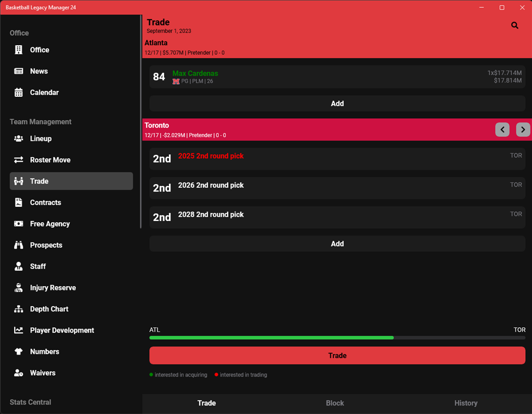Viewport: 532px width, 414px height.
Task: Click the Calendar icon in sidebar
Action: [18, 93]
